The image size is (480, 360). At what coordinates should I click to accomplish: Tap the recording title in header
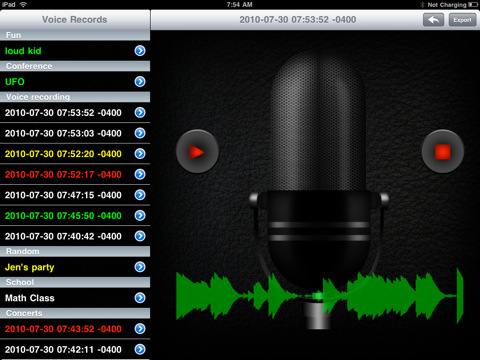(298, 20)
